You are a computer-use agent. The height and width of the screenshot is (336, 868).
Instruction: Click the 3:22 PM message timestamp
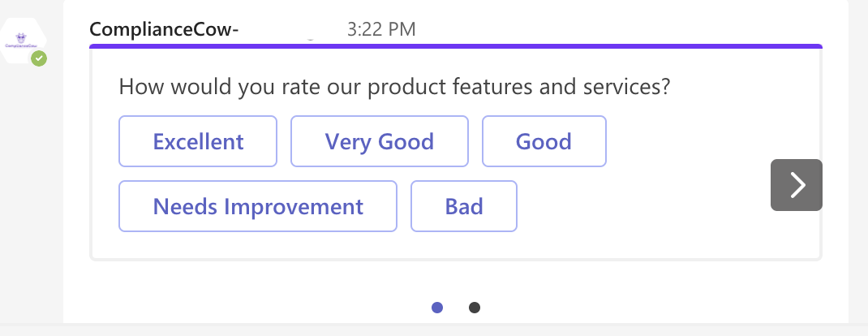(x=381, y=29)
